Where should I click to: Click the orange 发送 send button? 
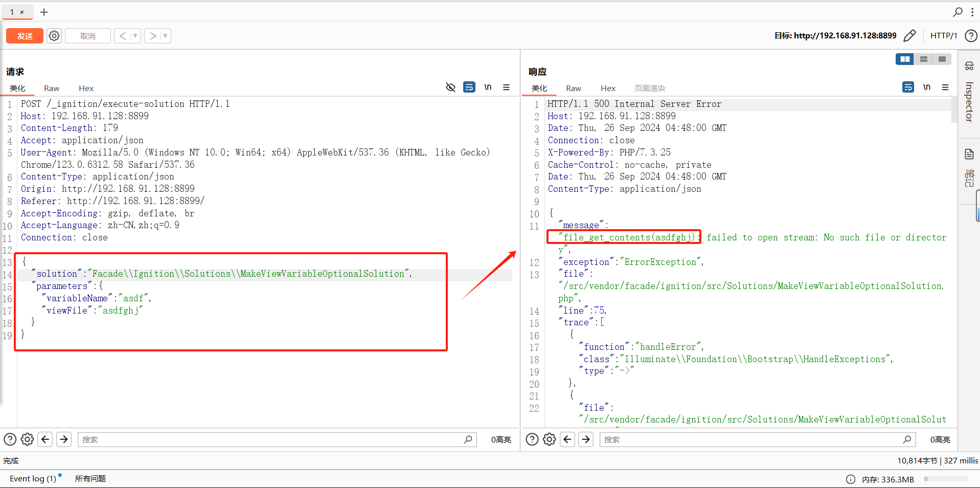pos(25,36)
